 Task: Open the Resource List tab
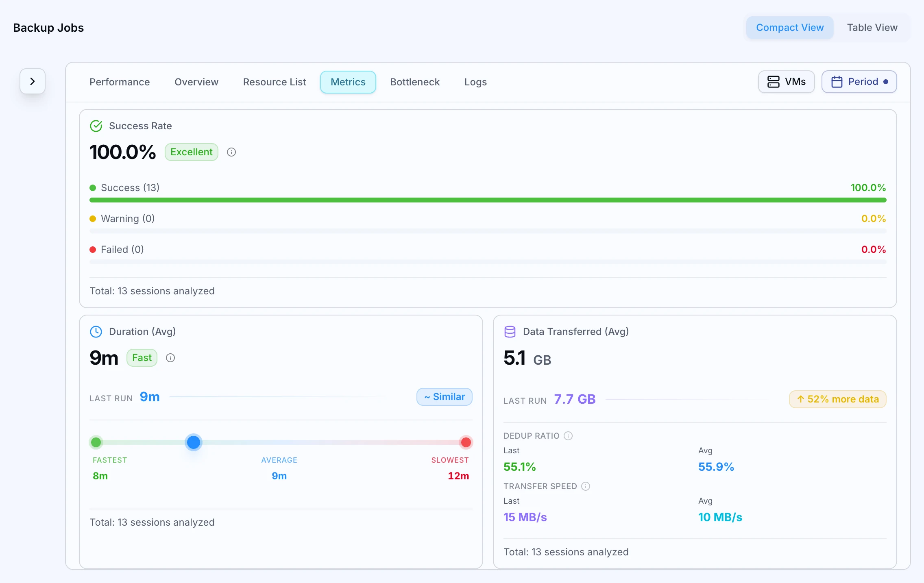[275, 82]
